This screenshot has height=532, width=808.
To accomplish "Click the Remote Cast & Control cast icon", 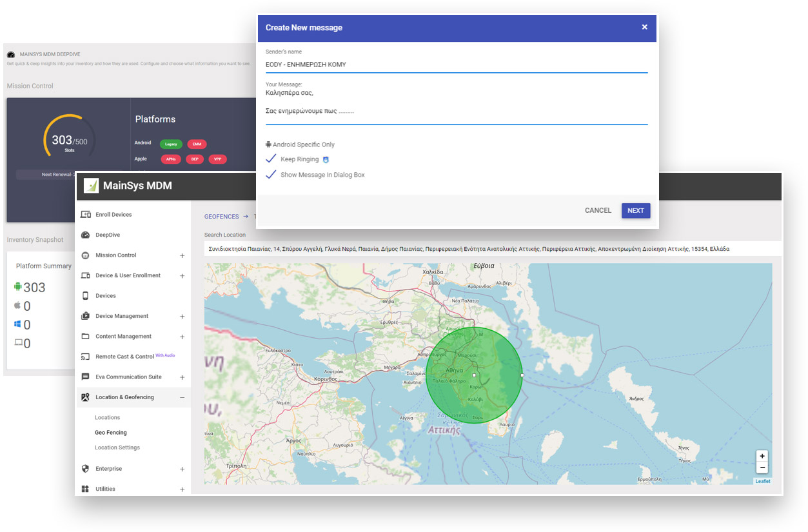I will (85, 357).
